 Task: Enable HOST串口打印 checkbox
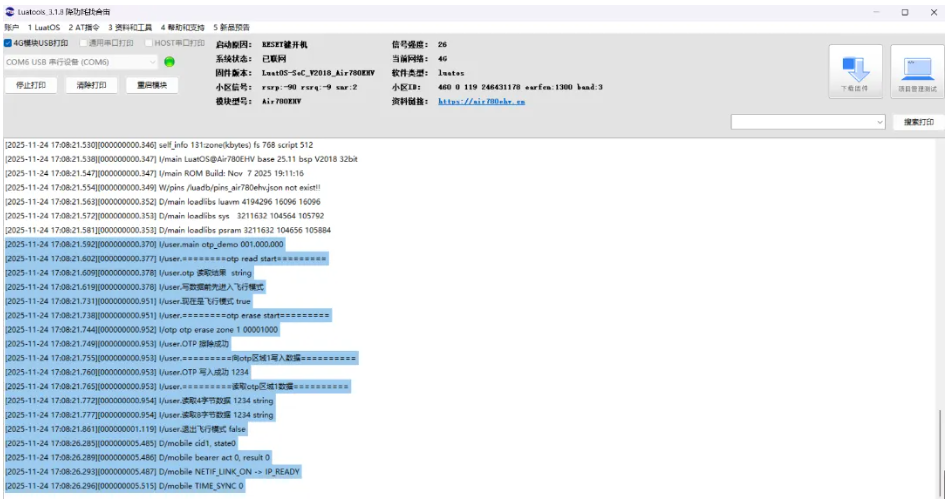coord(149,43)
